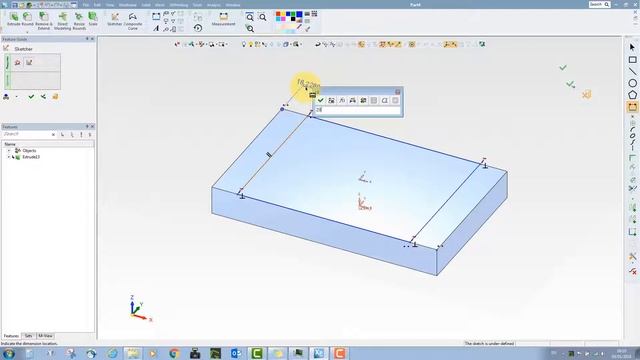The width and height of the screenshot is (640, 360).
Task: Click the orange cancel sketch icon in viewport
Action: [x=587, y=95]
